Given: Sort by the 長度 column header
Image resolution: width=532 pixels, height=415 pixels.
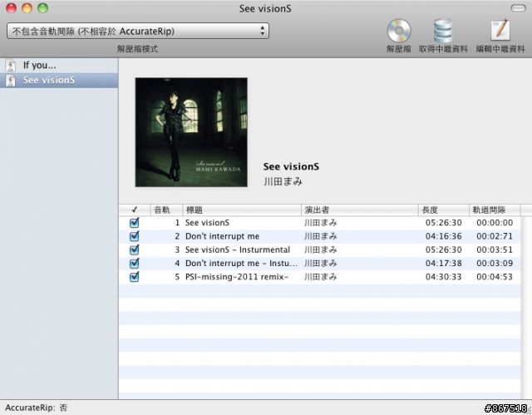Looking at the screenshot, I should (443, 210).
